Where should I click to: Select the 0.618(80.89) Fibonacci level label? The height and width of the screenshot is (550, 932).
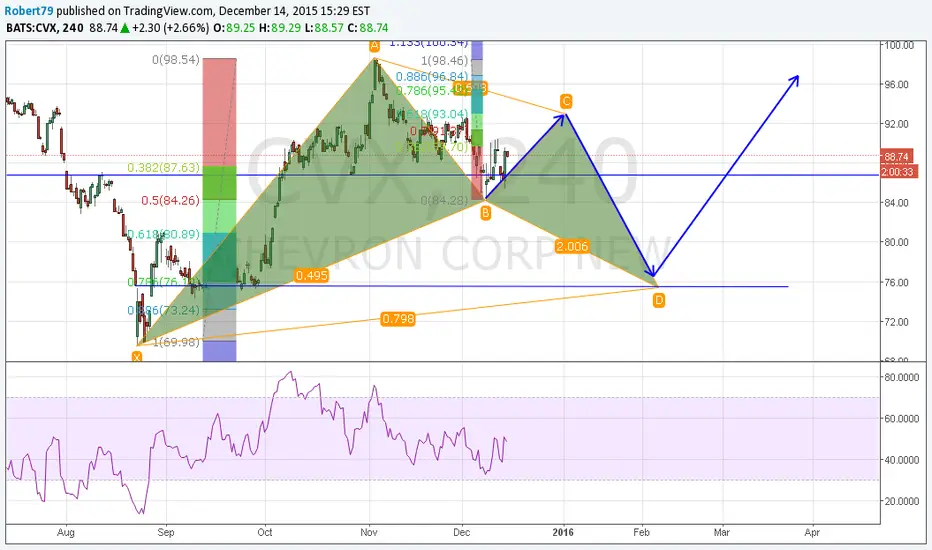click(x=163, y=234)
